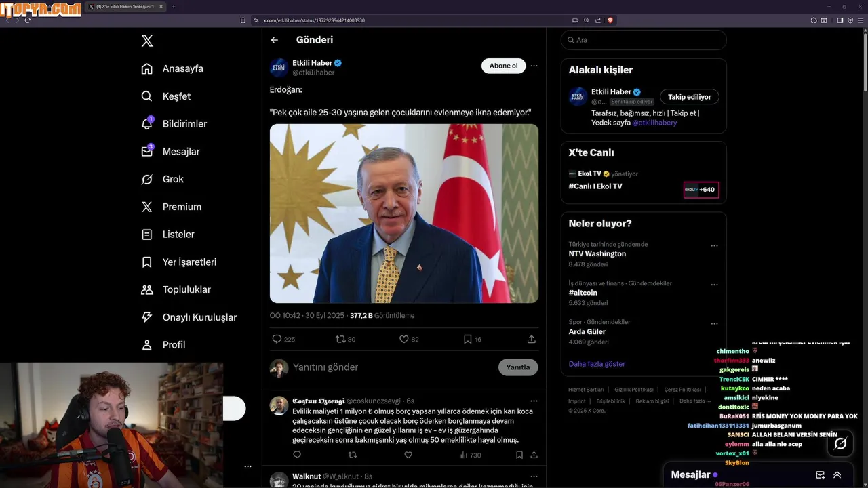Viewport: 868px width, 488px height.
Task: Click the Brave shield icon
Action: pyautogui.click(x=610, y=20)
